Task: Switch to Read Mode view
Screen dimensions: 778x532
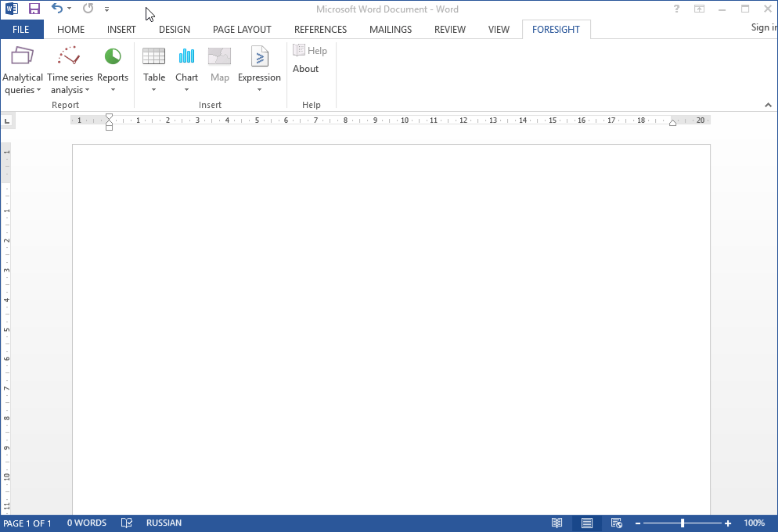Action: 556,523
